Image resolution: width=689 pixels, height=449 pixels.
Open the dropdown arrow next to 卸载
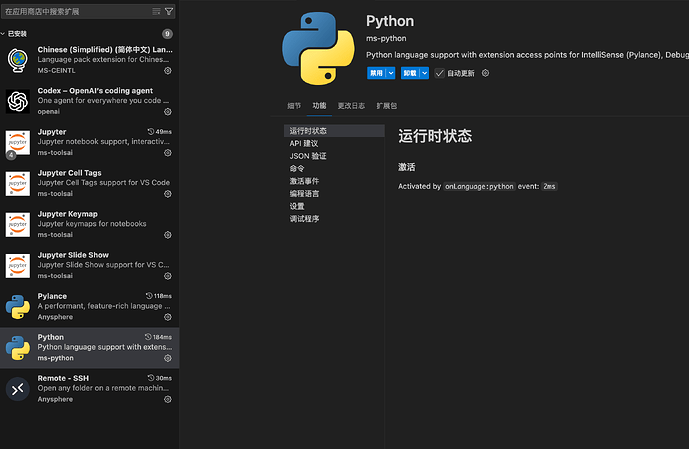424,73
